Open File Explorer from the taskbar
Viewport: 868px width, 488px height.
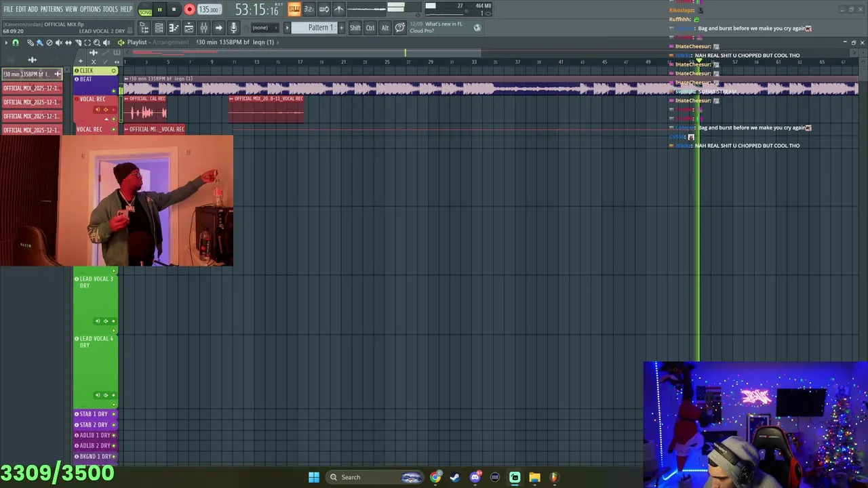point(534,477)
